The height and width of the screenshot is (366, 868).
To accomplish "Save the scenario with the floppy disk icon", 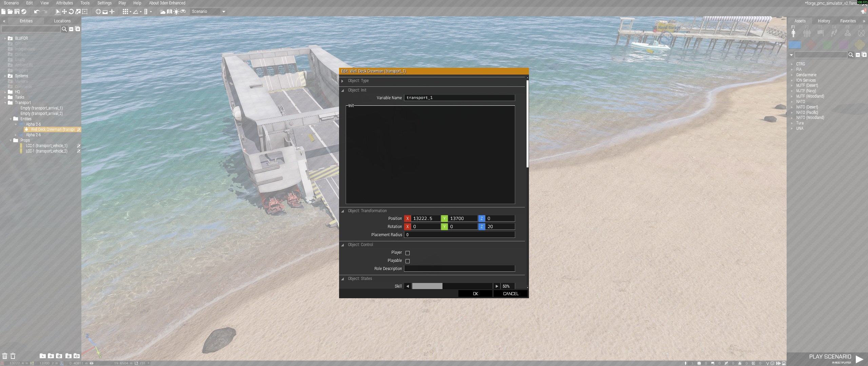I will click(x=17, y=12).
